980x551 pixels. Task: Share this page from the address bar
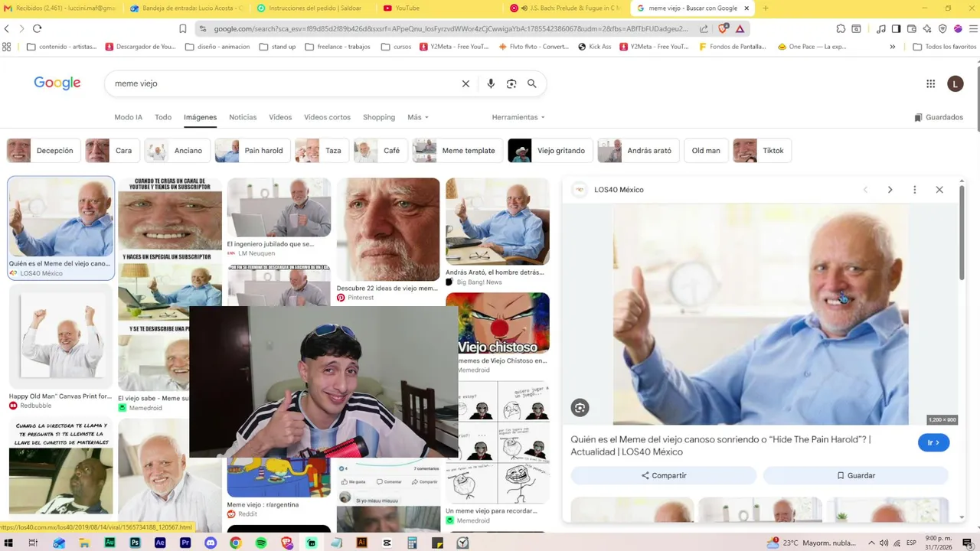[704, 29]
